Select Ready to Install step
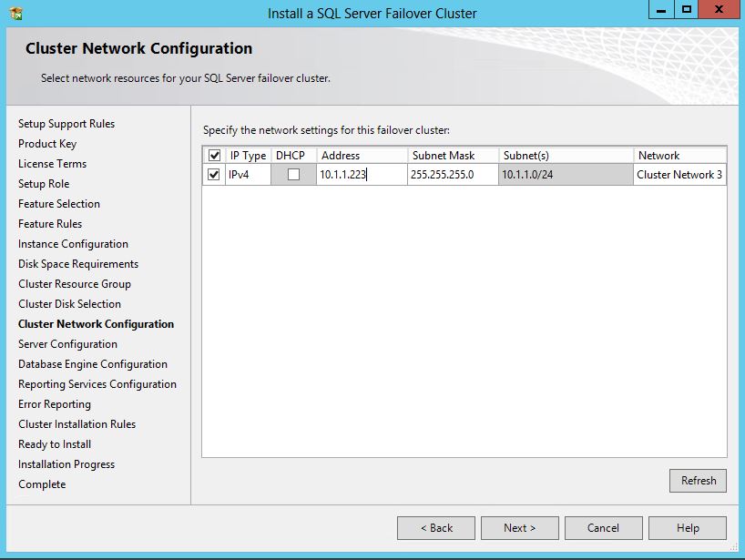Viewport: 745px width, 560px height. (x=55, y=444)
